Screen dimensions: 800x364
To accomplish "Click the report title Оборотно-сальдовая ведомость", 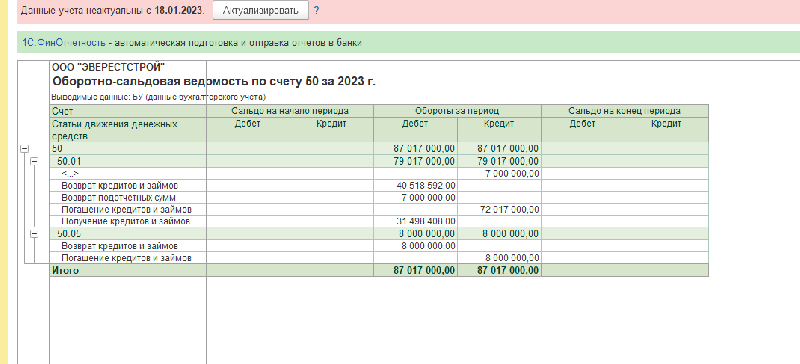I will (214, 82).
